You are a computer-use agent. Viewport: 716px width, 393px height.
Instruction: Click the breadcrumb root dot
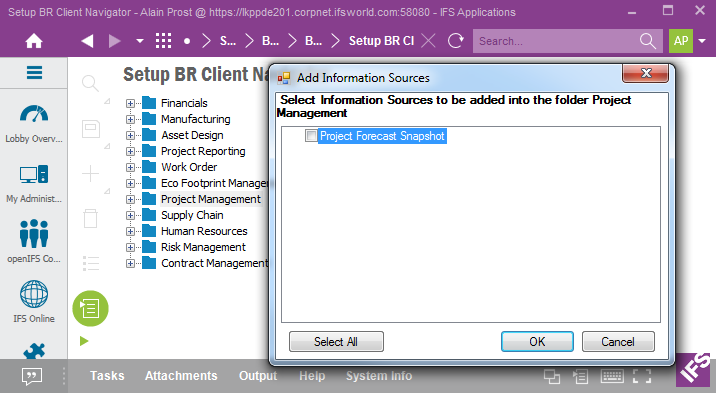point(187,41)
